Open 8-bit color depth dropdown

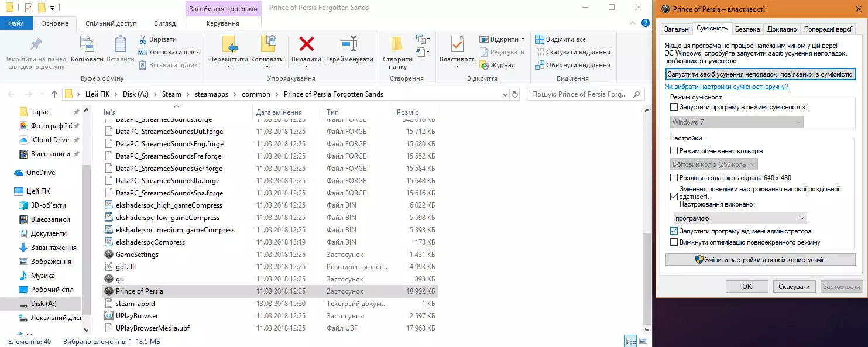[714, 164]
